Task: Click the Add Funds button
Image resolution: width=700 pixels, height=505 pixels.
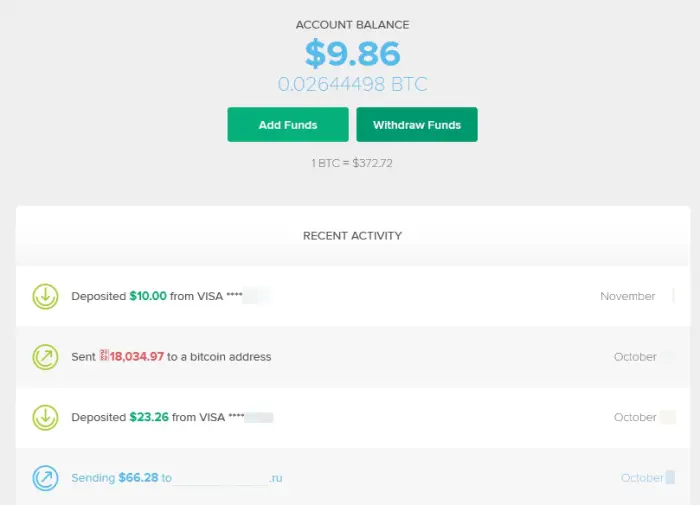Action: [x=288, y=125]
